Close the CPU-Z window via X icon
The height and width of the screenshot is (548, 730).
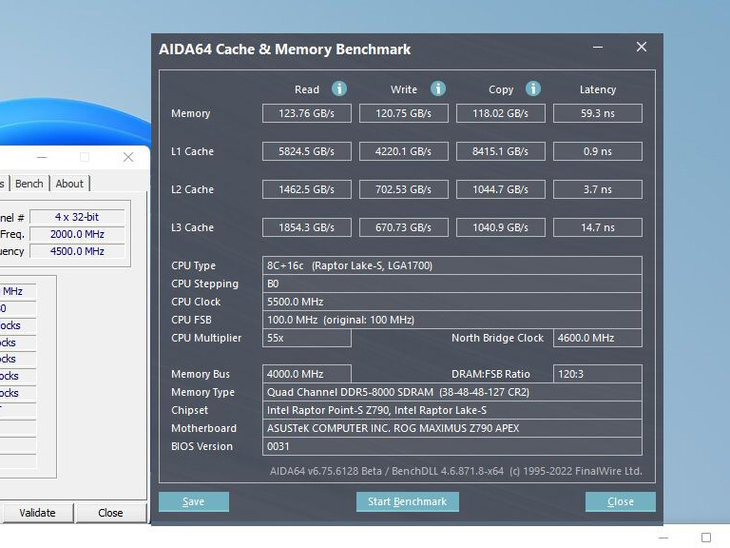click(128, 157)
